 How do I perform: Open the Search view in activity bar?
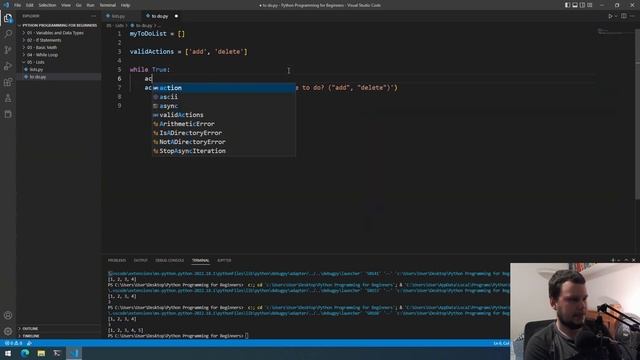[x=8, y=34]
